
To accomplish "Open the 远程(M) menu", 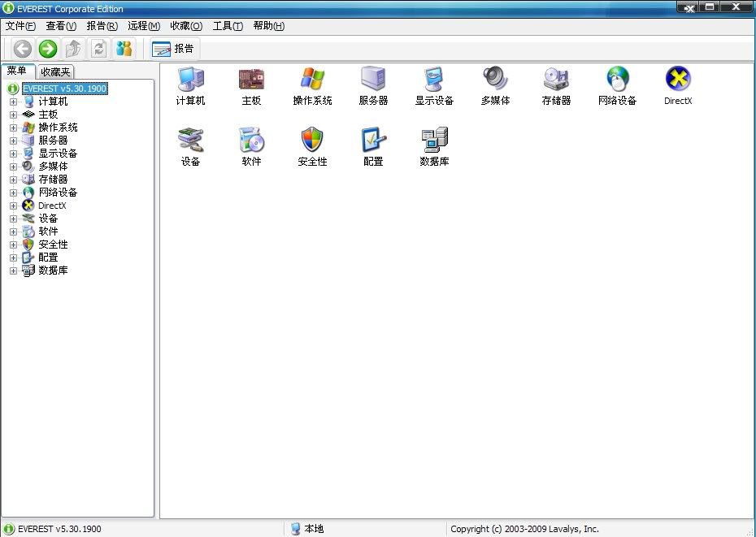I will point(144,26).
